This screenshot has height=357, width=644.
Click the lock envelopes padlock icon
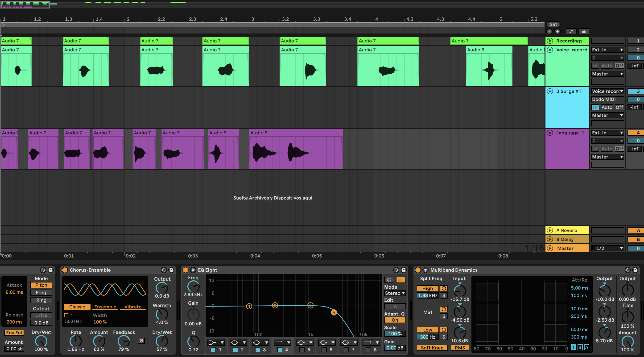(583, 31)
